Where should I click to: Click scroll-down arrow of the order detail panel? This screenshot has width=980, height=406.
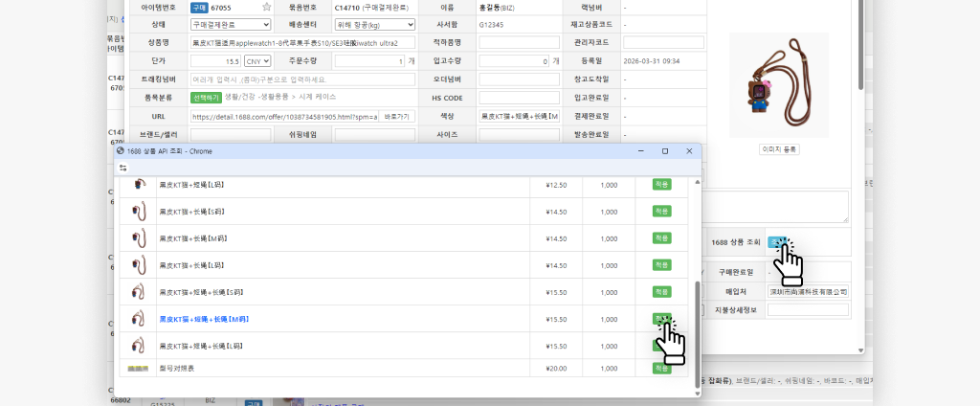pyautogui.click(x=860, y=350)
